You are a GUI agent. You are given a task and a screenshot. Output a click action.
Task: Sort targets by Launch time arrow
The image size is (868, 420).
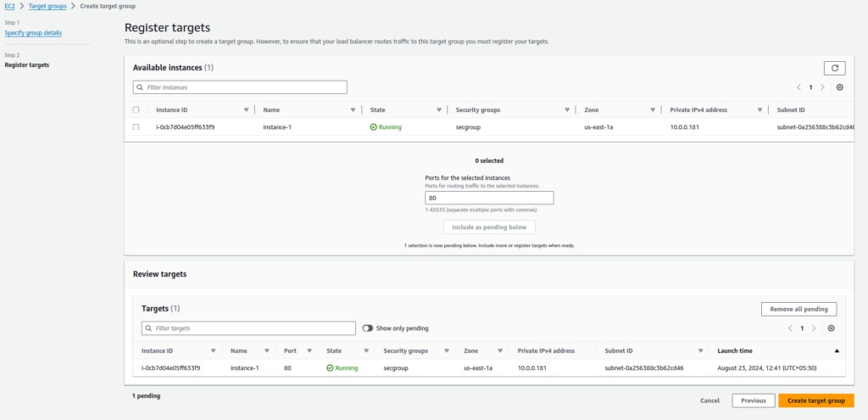(x=837, y=350)
